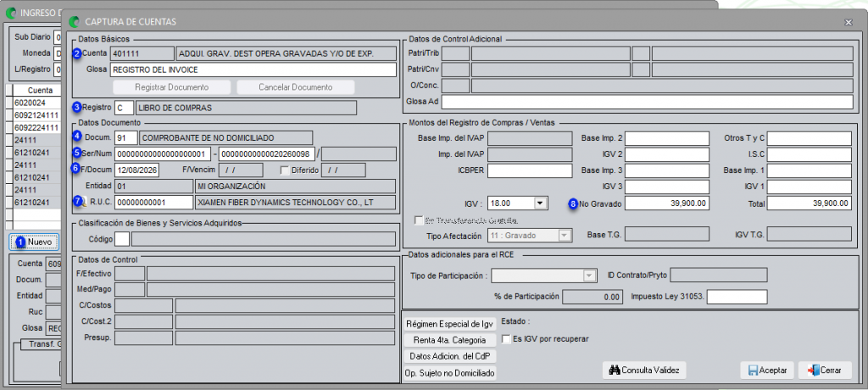This screenshot has height=390, width=868.
Task: Click the Med/Pago code field
Action: 130,289
